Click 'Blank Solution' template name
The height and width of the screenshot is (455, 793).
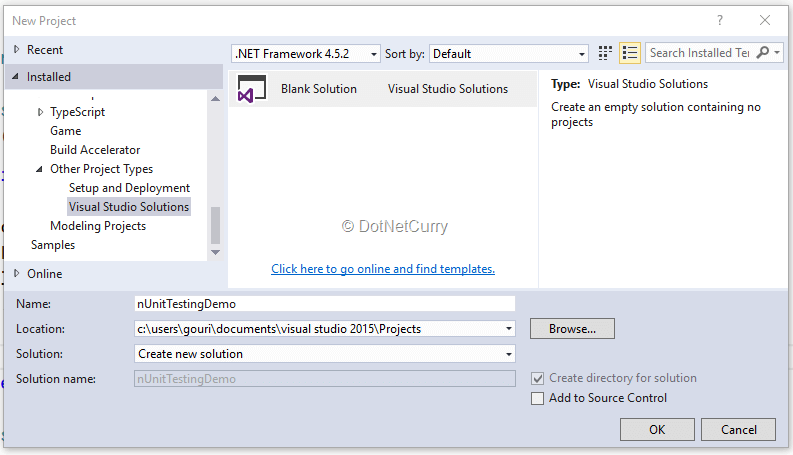point(319,89)
